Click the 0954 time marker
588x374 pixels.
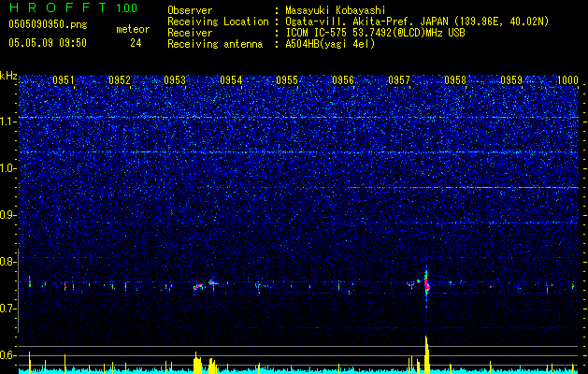pyautogui.click(x=231, y=80)
